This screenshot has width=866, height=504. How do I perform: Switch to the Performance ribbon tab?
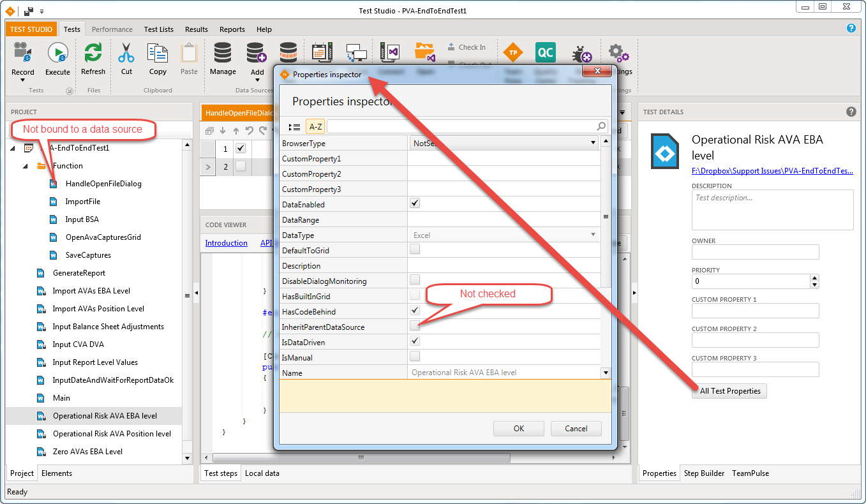click(112, 29)
